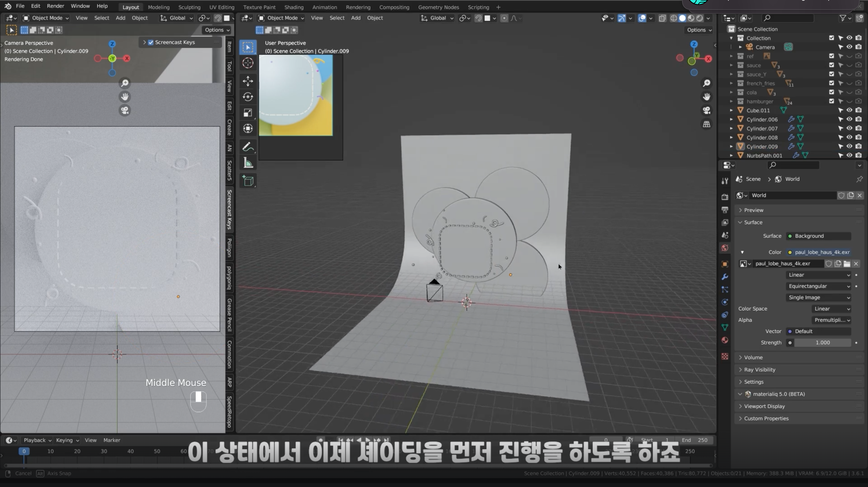Open the Output properties tab
This screenshot has width=868, height=487.
(x=725, y=210)
